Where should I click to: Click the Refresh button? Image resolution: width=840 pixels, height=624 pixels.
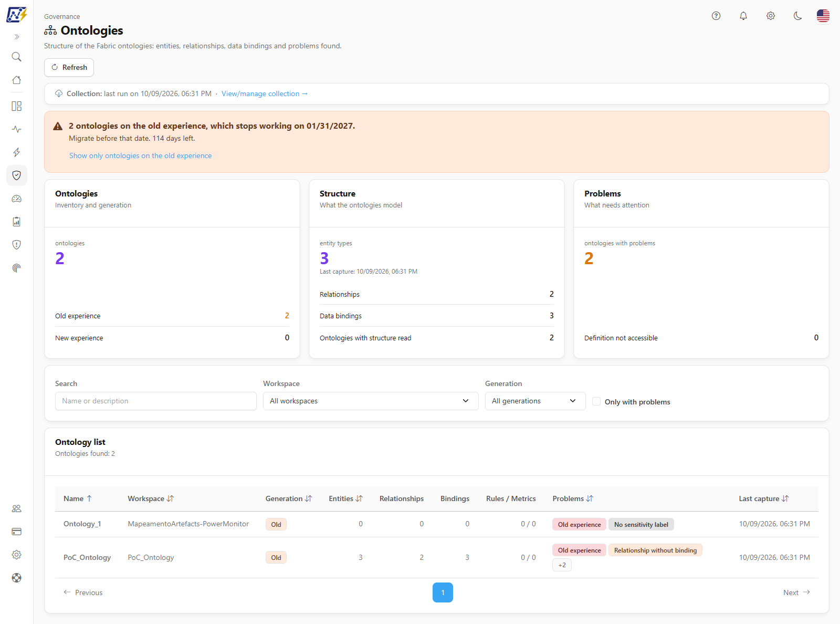point(69,67)
